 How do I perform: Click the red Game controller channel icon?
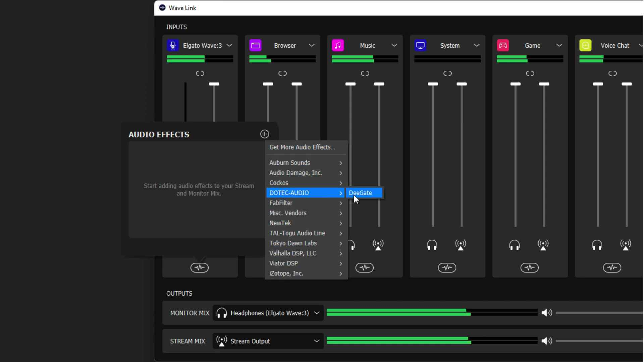[503, 45]
